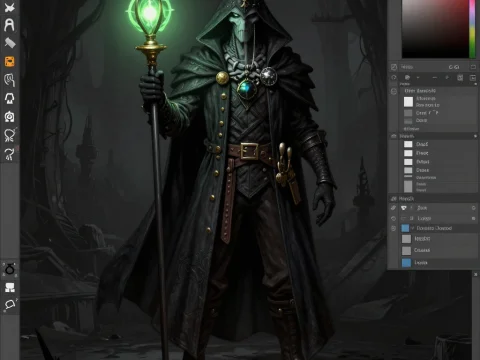Image resolution: width=480 pixels, height=360 pixels.
Task: Select the tall gray swatch at middle section bottom
Action: [x=408, y=186]
